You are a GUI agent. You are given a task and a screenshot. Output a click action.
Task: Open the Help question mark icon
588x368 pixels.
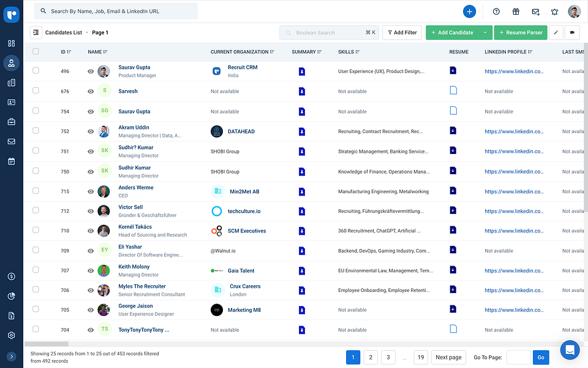pos(496,11)
